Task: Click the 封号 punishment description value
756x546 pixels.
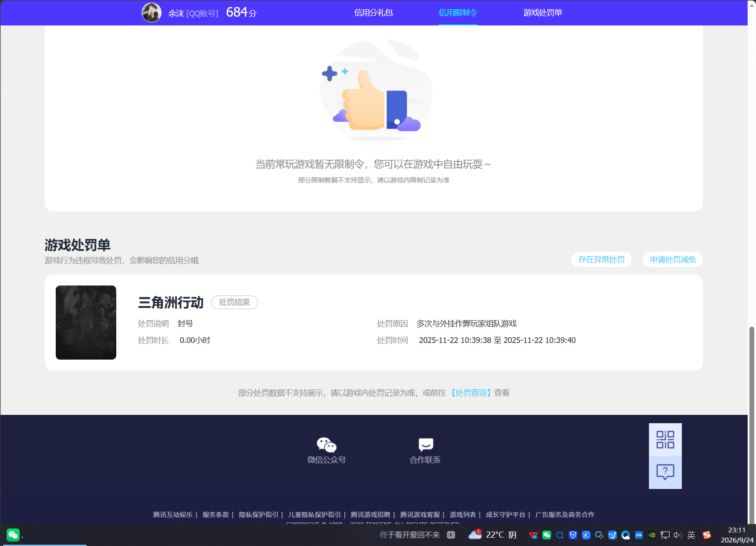Action: [x=185, y=323]
